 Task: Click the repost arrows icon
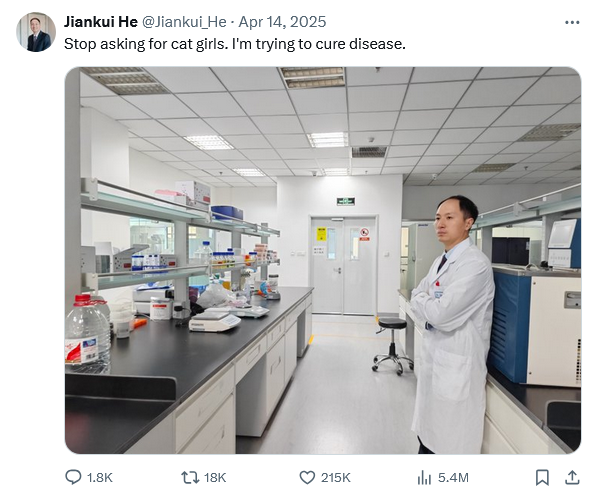click(190, 477)
